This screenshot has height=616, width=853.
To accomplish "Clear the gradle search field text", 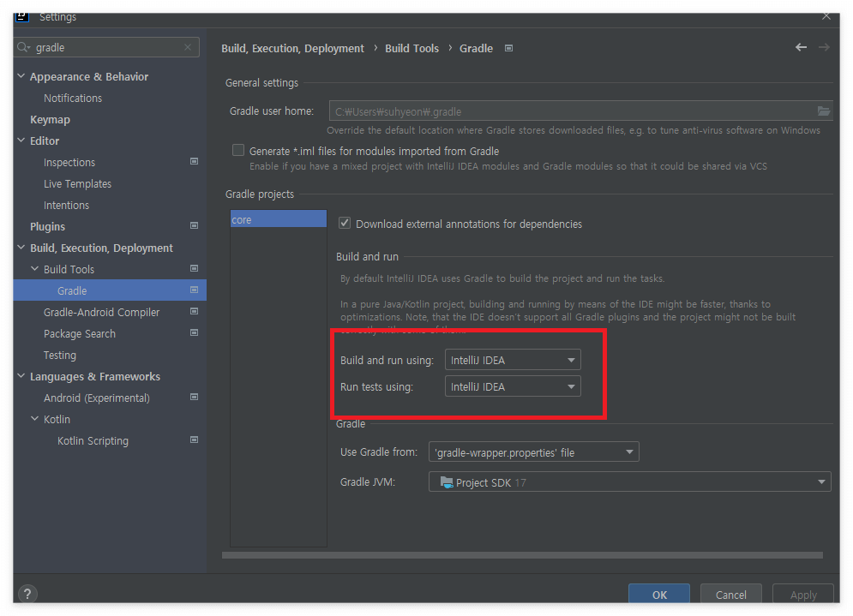I will (x=188, y=47).
